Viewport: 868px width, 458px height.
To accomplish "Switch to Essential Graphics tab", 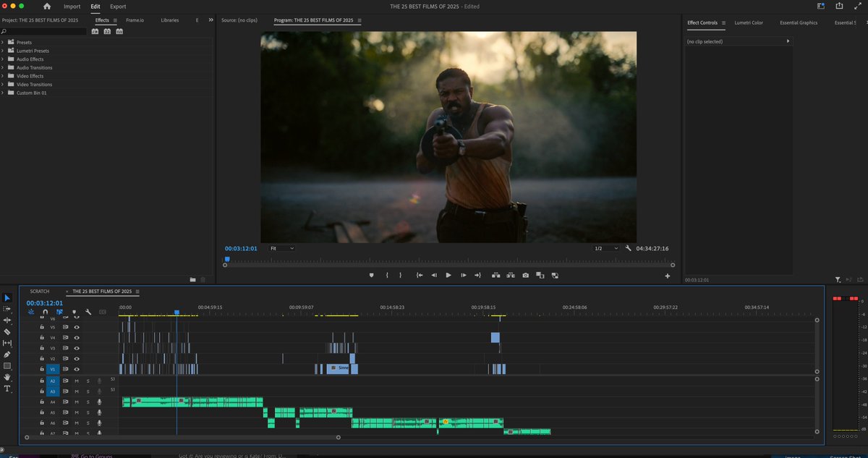I will [799, 22].
